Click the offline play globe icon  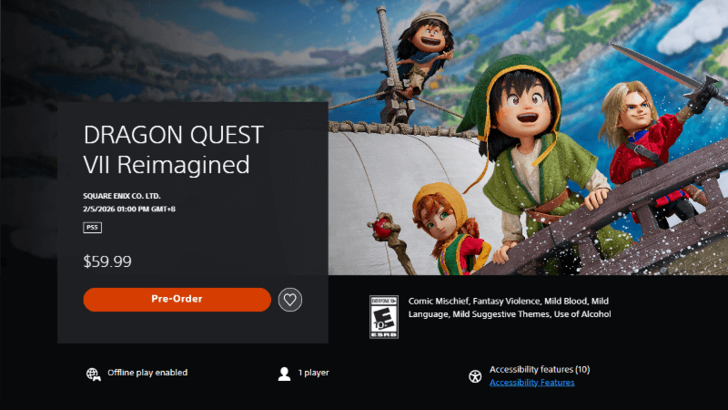93,374
